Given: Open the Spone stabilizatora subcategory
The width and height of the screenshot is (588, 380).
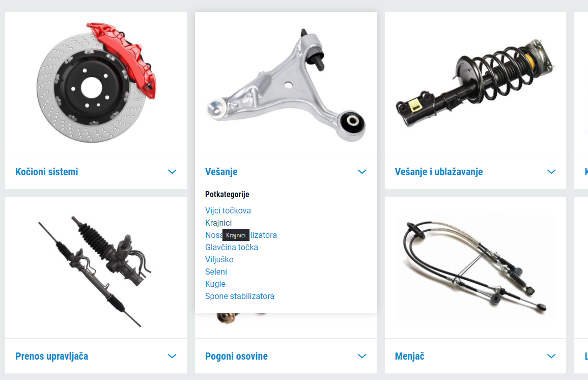Looking at the screenshot, I should tap(240, 296).
